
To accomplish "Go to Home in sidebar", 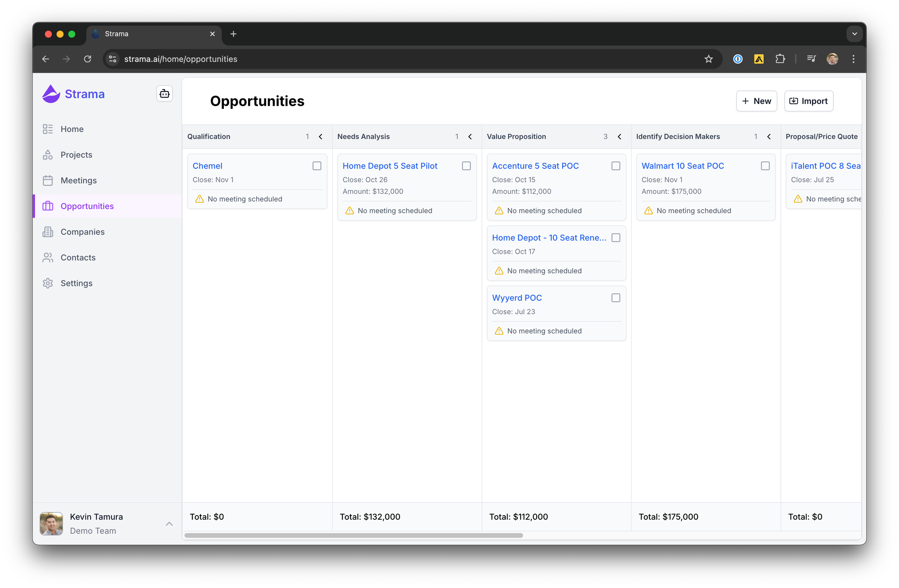I will click(x=72, y=129).
